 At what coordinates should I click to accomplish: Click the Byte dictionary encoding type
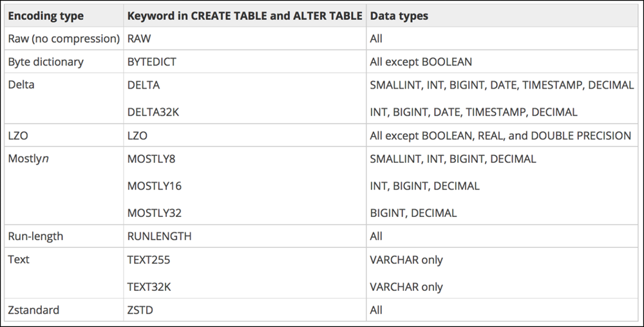pyautogui.click(x=46, y=62)
